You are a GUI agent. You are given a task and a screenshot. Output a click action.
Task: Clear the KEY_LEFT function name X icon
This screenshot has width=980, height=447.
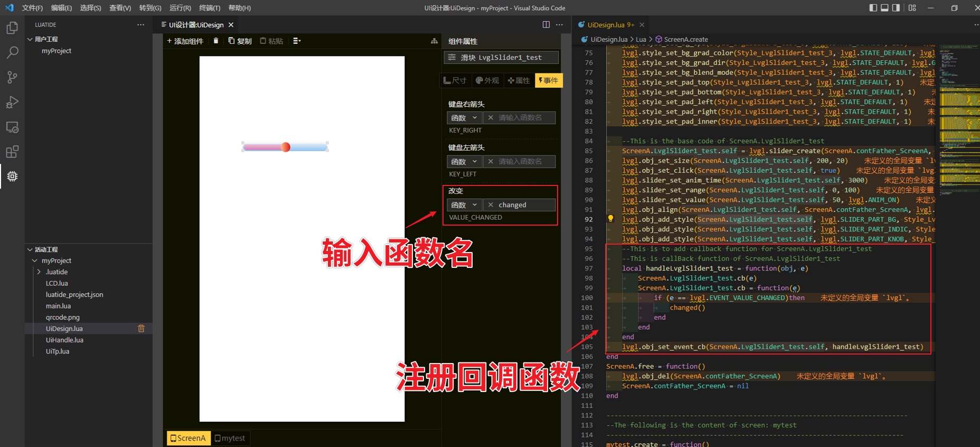coord(491,162)
